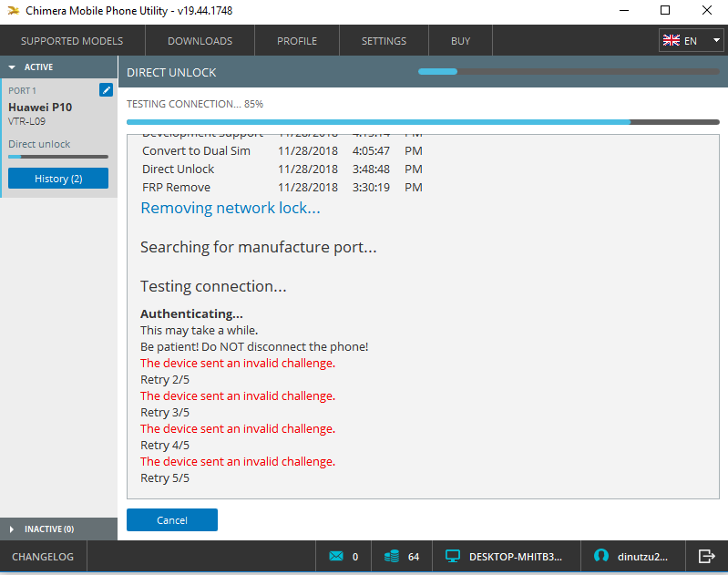Click the TESTING CONNECTION... 85% status text
The height and width of the screenshot is (575, 728).
pyautogui.click(x=195, y=104)
